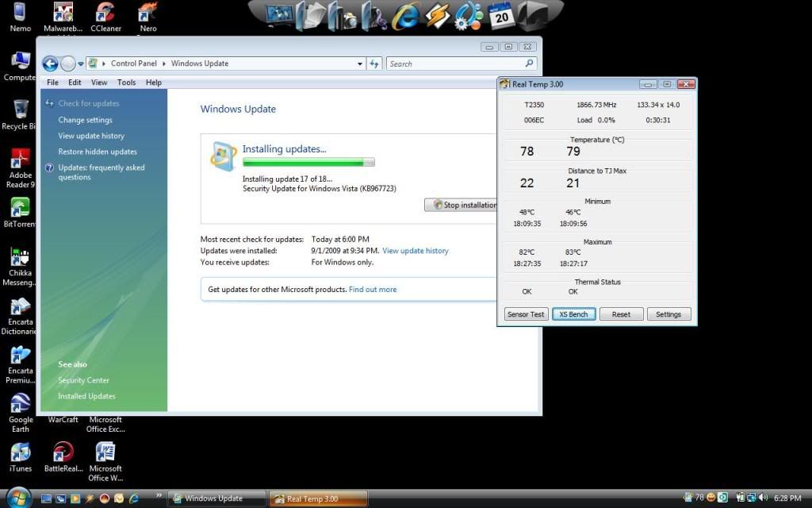Launch Malwarebytes from the desktop
812x508 pixels.
pyautogui.click(x=63, y=17)
